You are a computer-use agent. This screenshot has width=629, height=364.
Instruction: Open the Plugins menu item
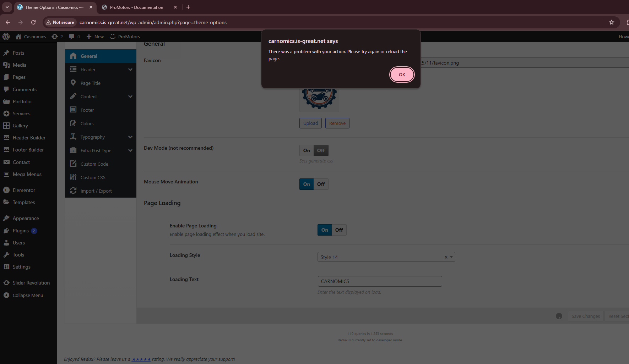pos(21,231)
